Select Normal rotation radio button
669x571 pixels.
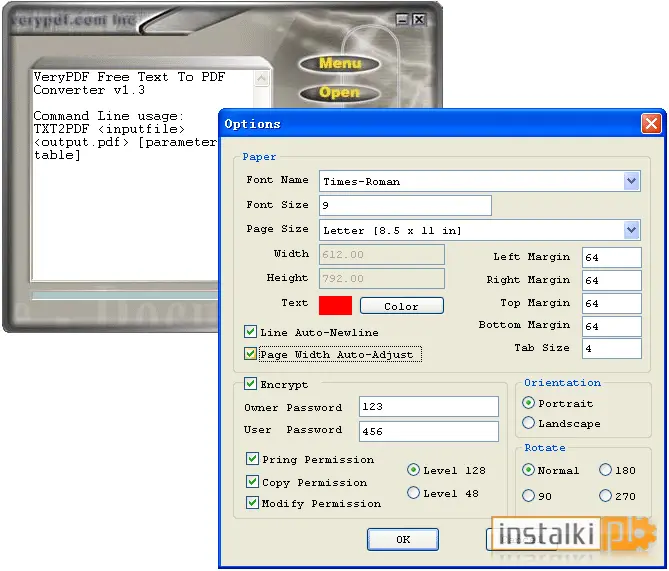528,470
